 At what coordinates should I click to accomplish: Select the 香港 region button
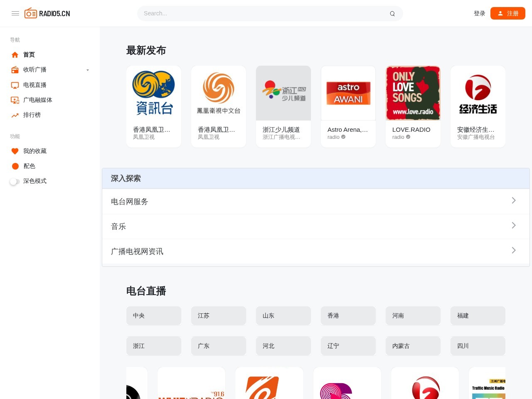click(348, 316)
